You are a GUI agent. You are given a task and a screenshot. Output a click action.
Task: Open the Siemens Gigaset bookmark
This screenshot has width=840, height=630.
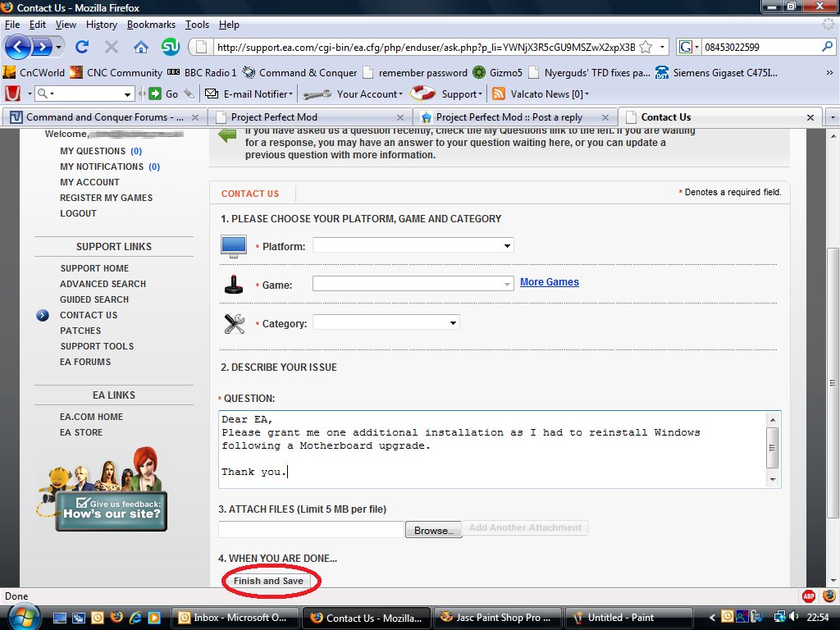click(x=716, y=72)
